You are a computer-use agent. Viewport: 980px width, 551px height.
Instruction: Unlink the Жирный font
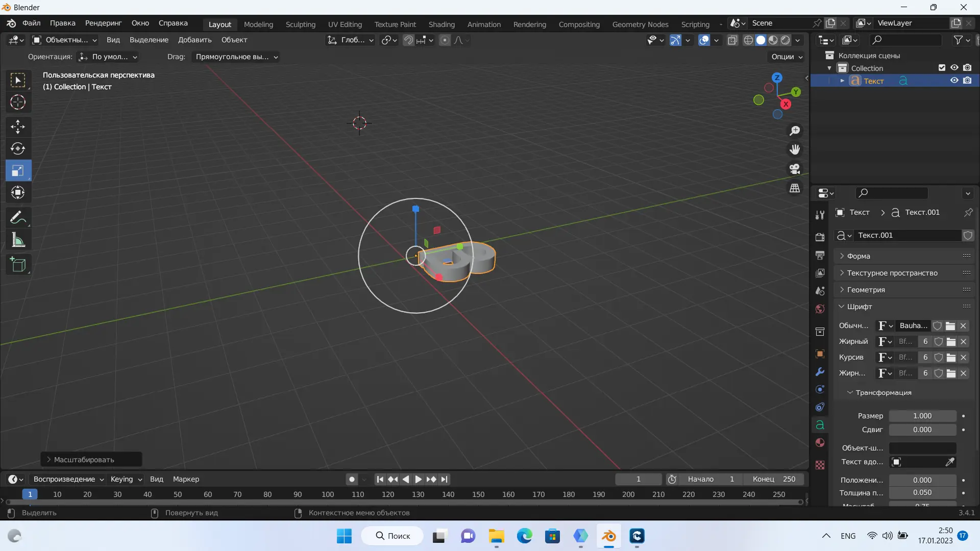[963, 341]
